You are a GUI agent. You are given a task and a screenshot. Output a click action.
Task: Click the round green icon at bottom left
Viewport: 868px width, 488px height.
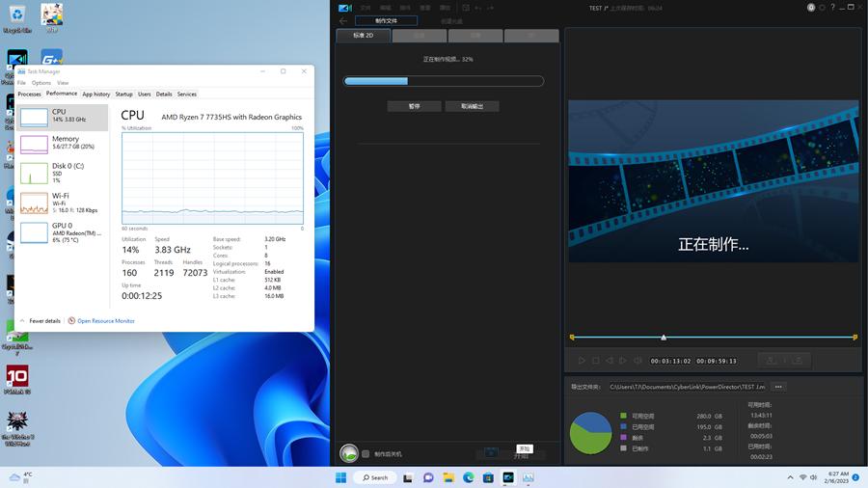pos(349,453)
